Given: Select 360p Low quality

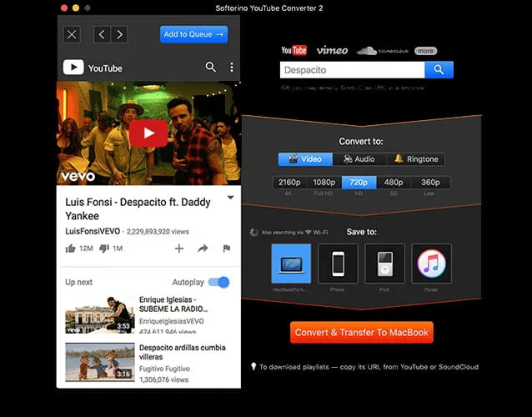Looking at the screenshot, I should pos(430,183).
